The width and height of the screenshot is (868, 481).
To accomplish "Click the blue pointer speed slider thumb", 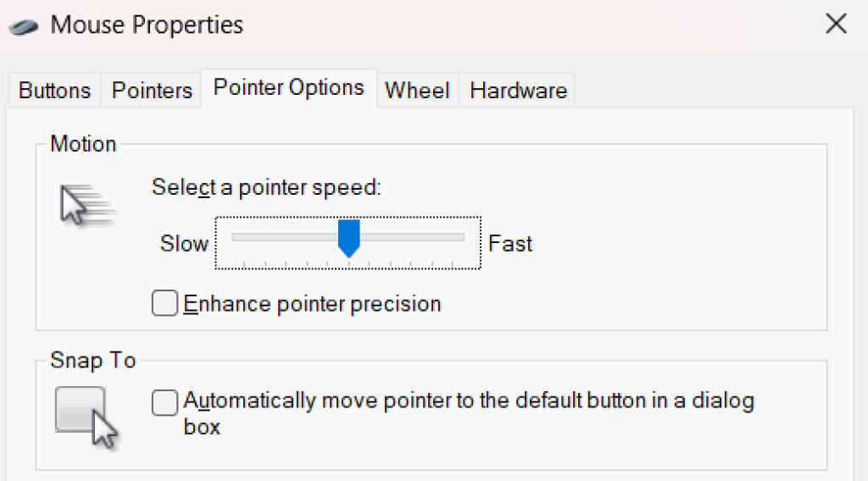I will click(x=349, y=237).
